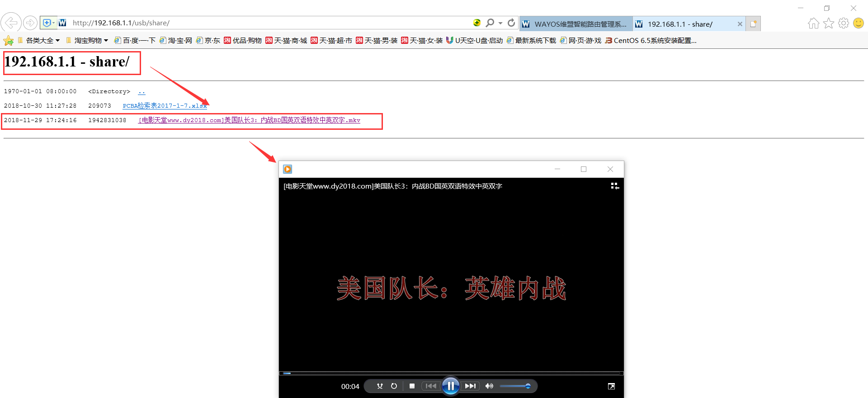Viewport: 868px width, 398px height.
Task: Expand the 各类大全 favorites folder
Action: click(39, 41)
